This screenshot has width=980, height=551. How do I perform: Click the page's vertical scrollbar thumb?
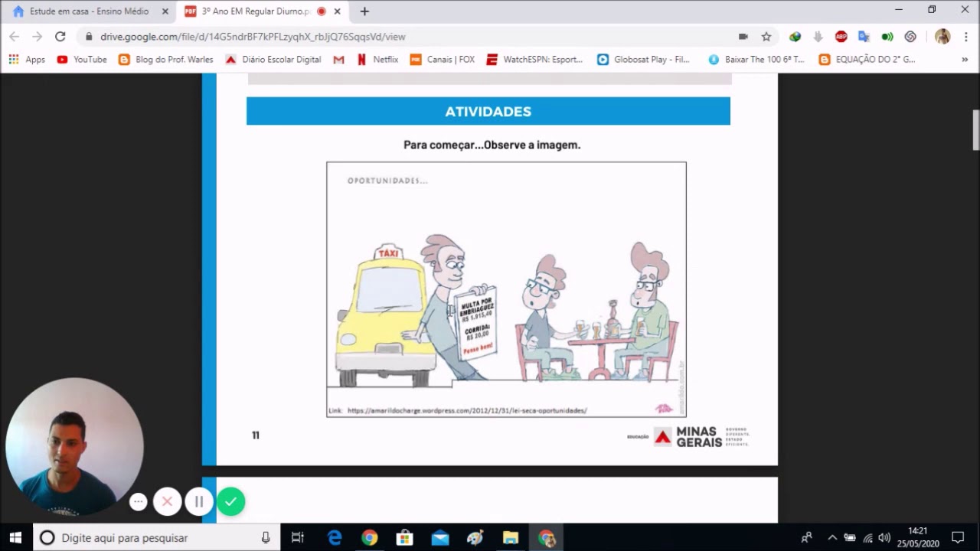(x=975, y=130)
